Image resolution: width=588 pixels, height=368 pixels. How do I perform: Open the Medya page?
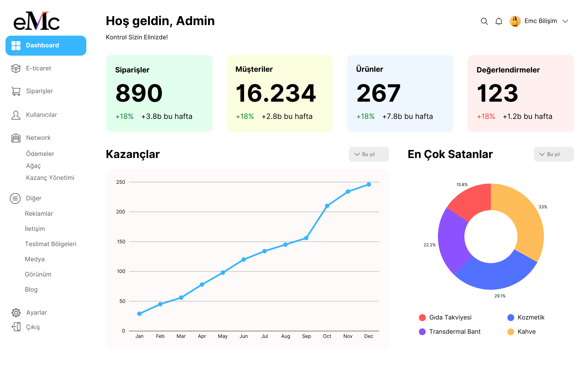[35, 259]
